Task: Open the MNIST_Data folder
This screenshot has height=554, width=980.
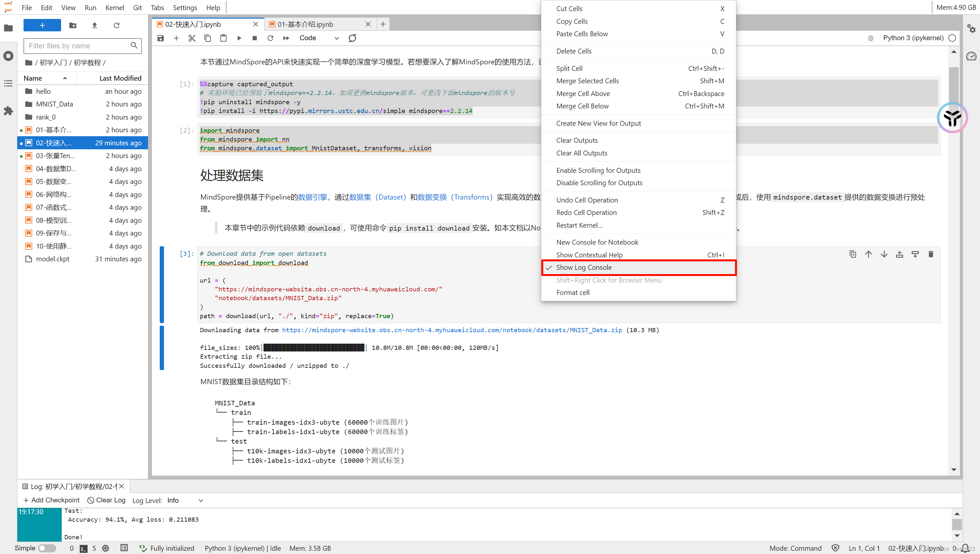Action: (83, 104)
